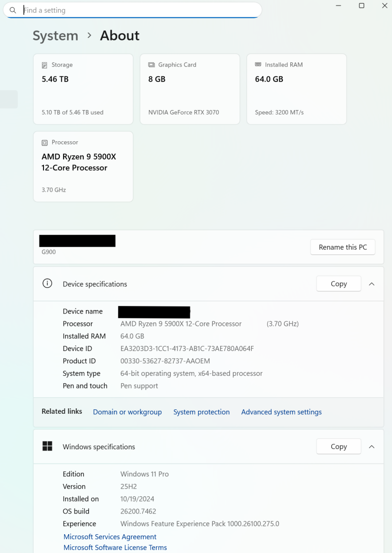Open System protection link
This screenshot has width=392, height=553.
(x=201, y=412)
